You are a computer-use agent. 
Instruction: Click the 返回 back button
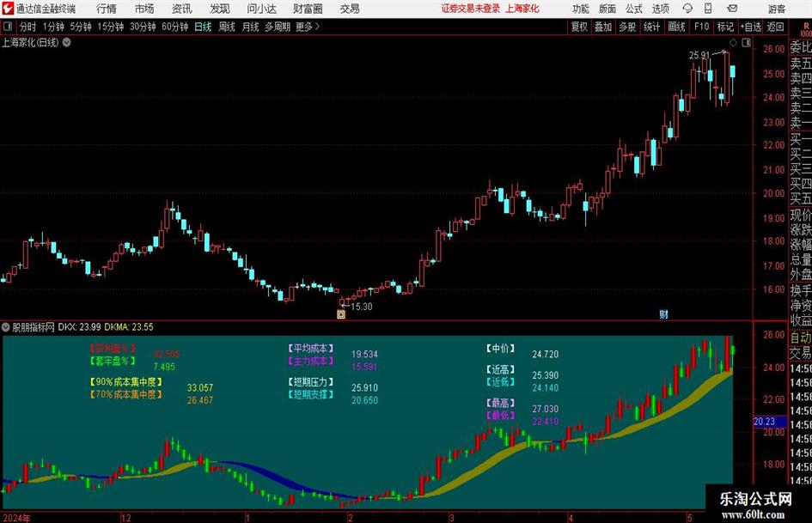pos(775,27)
